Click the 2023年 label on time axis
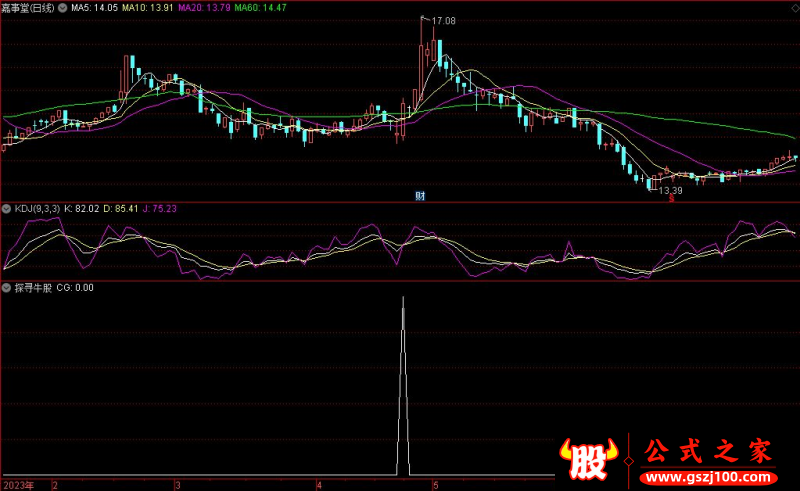 point(17,485)
